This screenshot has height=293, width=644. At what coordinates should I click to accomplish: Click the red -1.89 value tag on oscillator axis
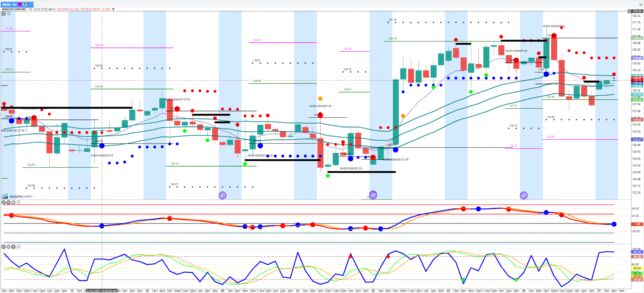637,224
